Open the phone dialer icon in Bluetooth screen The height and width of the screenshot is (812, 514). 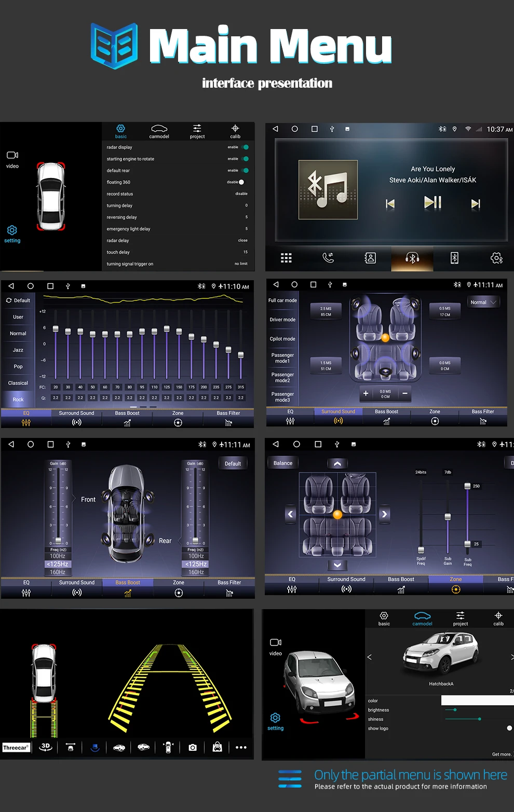pyautogui.click(x=328, y=258)
